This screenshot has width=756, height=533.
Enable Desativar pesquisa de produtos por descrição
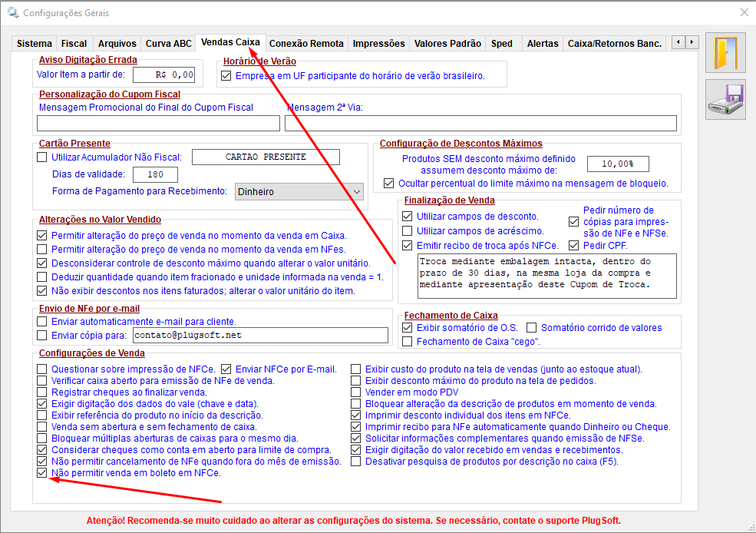pyautogui.click(x=356, y=462)
